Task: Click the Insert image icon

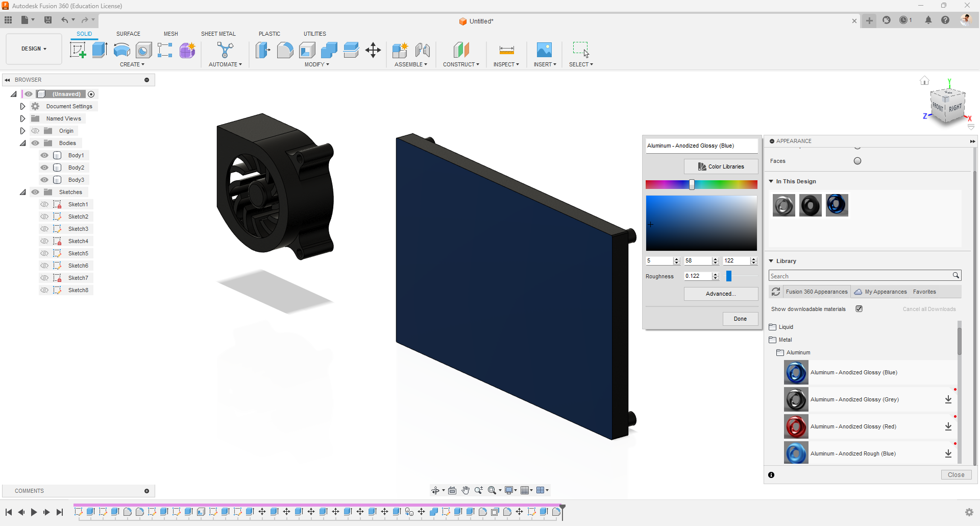Action: [x=544, y=50]
